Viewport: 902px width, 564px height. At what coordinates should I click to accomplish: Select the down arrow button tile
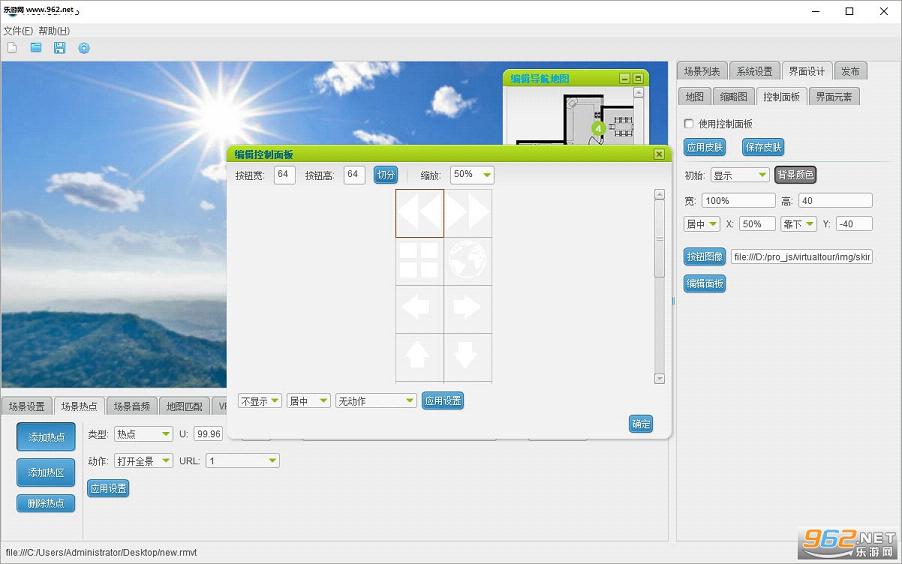(x=468, y=357)
